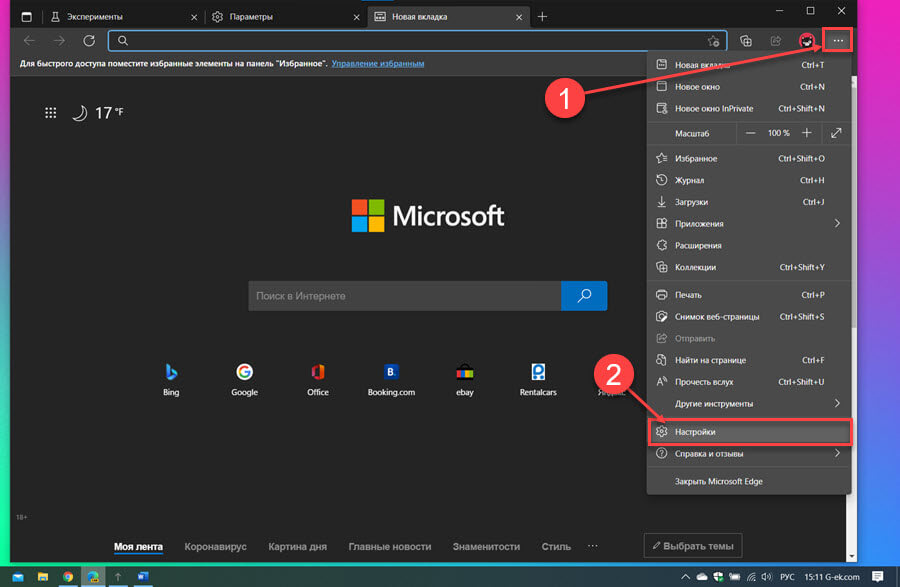Open Коллекции from the menu

748,267
